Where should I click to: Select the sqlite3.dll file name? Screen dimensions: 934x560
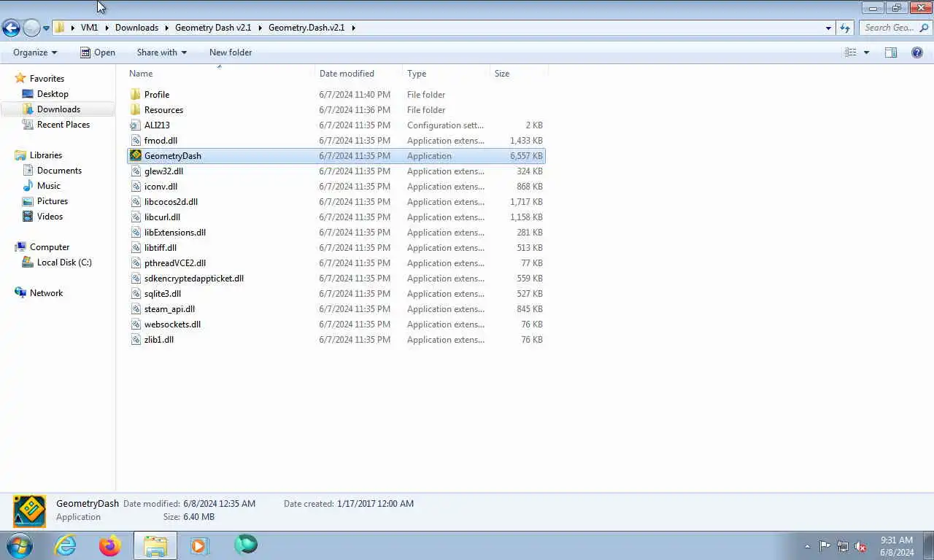pyautogui.click(x=163, y=294)
